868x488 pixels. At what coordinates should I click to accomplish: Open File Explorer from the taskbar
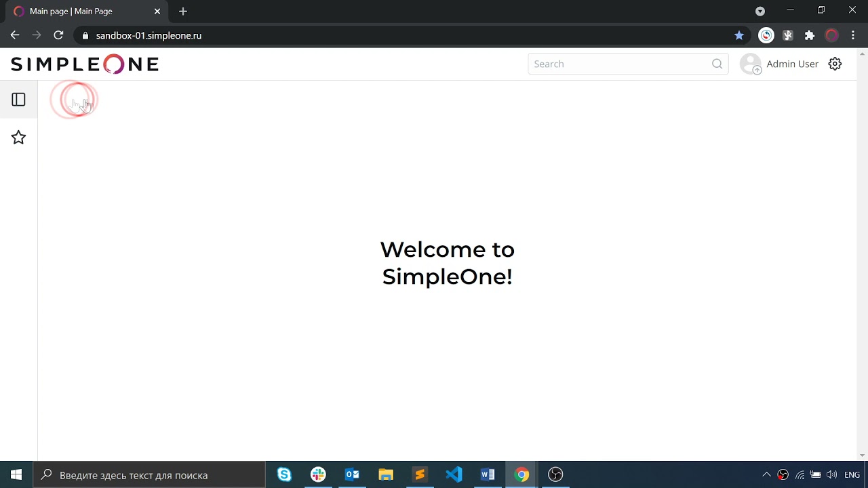[x=386, y=475]
